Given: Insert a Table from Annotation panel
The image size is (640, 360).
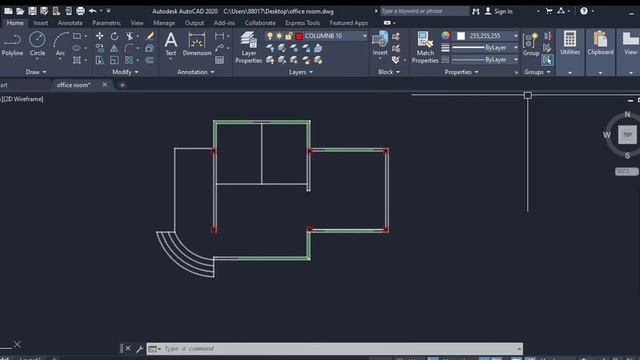Looking at the screenshot, I should [220, 60].
